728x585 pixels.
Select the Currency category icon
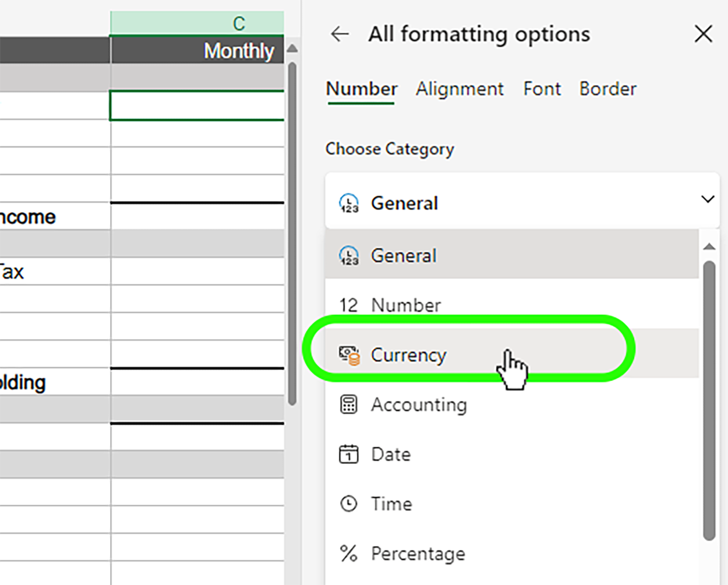(x=349, y=355)
